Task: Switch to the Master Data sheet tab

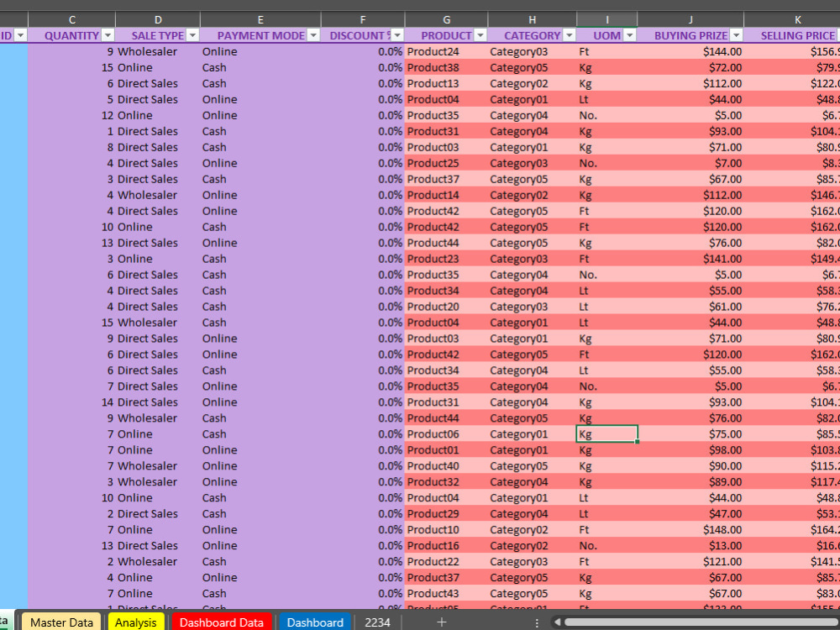Action: point(61,622)
